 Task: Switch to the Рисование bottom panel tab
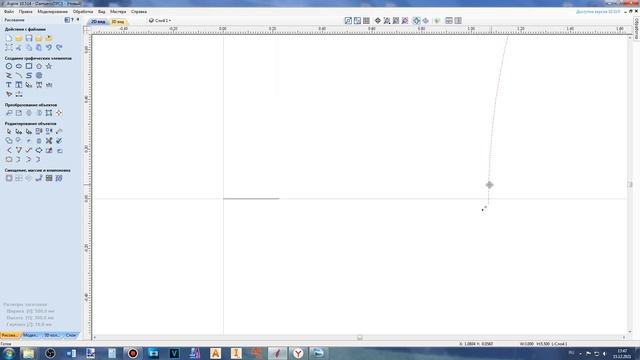pos(9,335)
